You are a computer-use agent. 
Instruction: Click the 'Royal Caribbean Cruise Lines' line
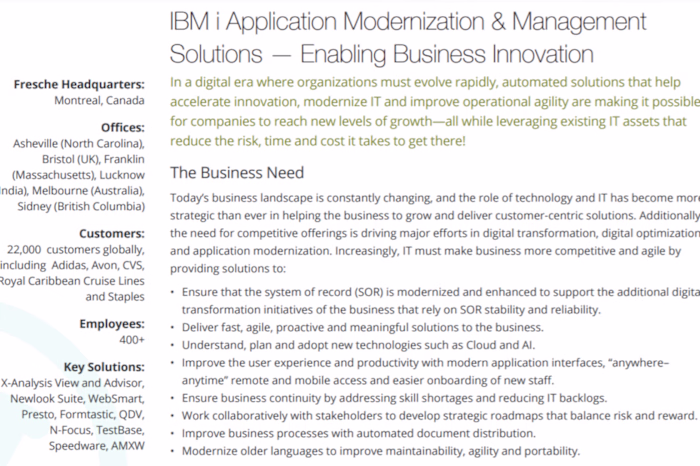[x=72, y=281]
